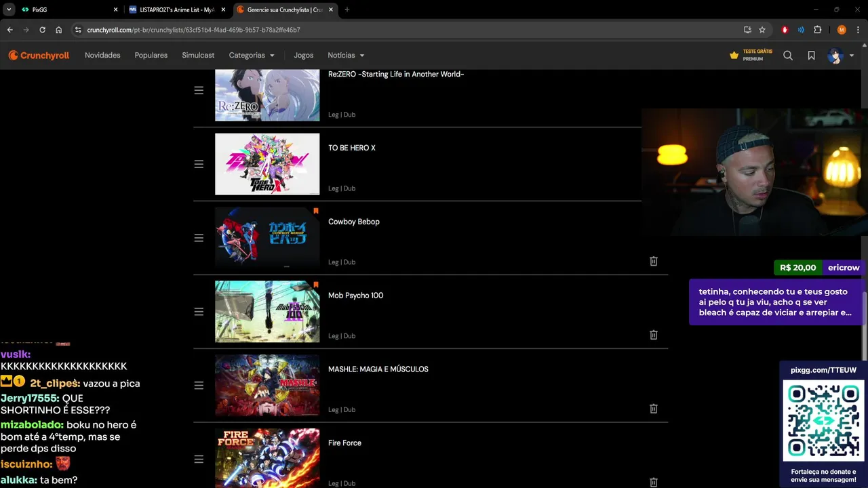The height and width of the screenshot is (488, 868).
Task: Click the Teste Grátis Premium button
Action: pyautogui.click(x=751, y=56)
